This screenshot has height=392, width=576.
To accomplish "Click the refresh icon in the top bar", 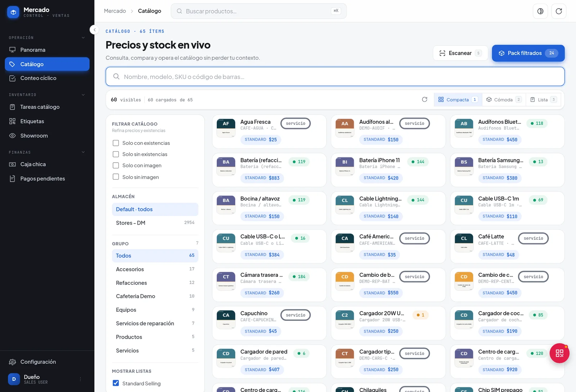I will [559, 11].
